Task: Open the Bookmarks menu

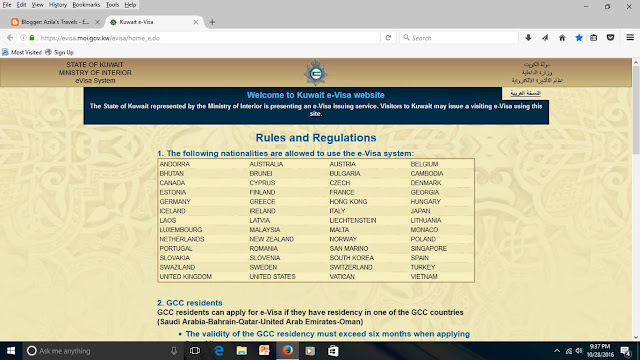Action: 86,5
